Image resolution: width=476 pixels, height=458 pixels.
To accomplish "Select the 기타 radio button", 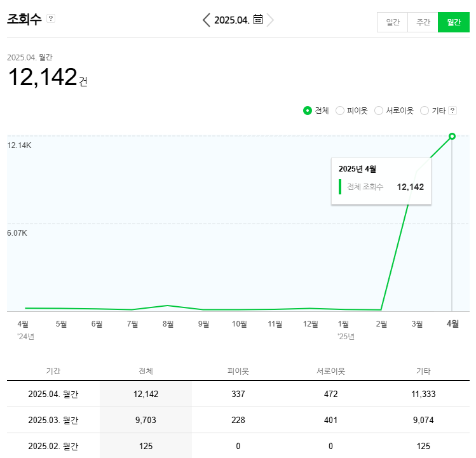I will (x=425, y=111).
